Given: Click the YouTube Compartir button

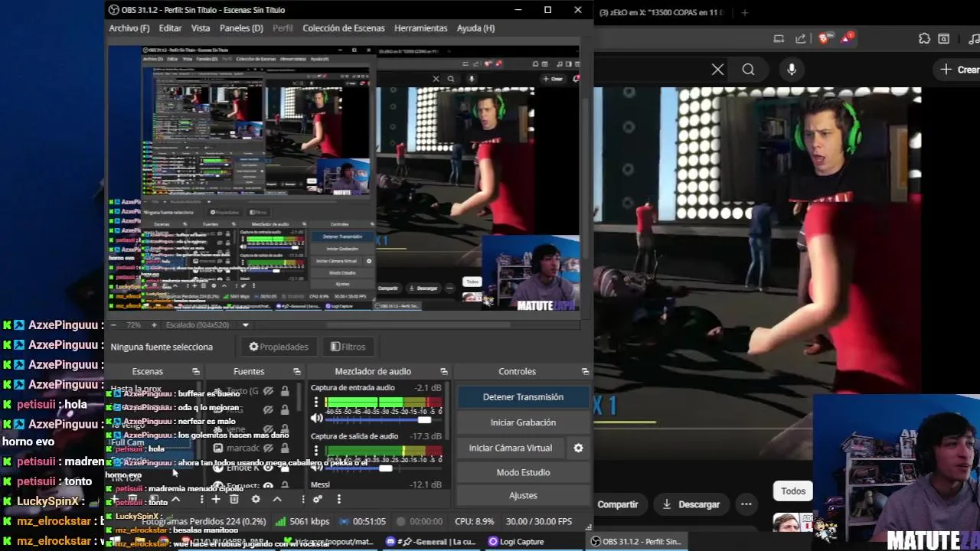Looking at the screenshot, I should 618,504.
